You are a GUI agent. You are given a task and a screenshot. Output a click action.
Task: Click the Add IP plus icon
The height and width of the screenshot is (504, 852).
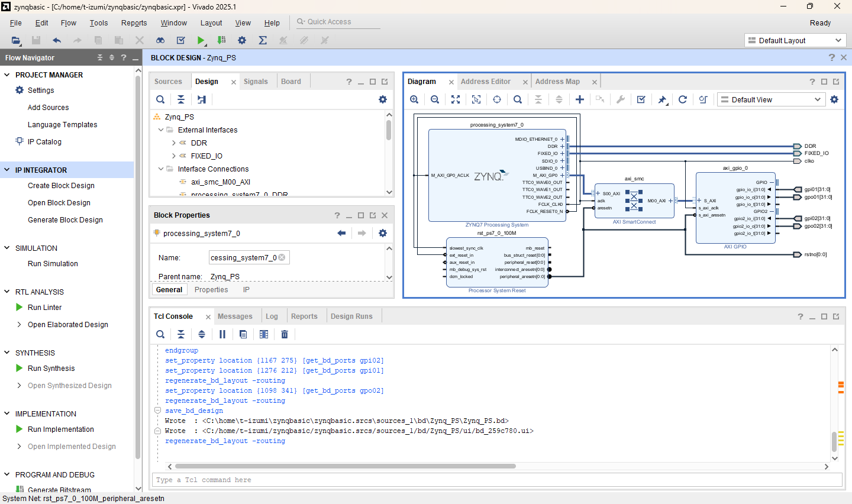(580, 99)
